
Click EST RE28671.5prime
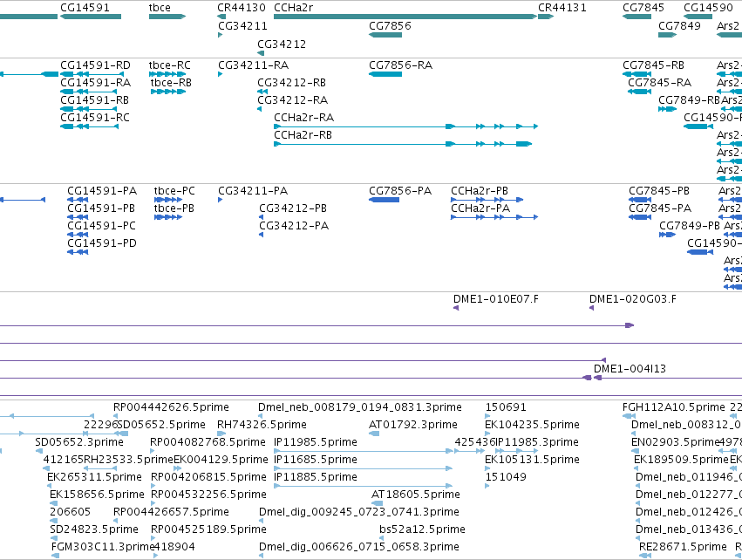point(683,547)
